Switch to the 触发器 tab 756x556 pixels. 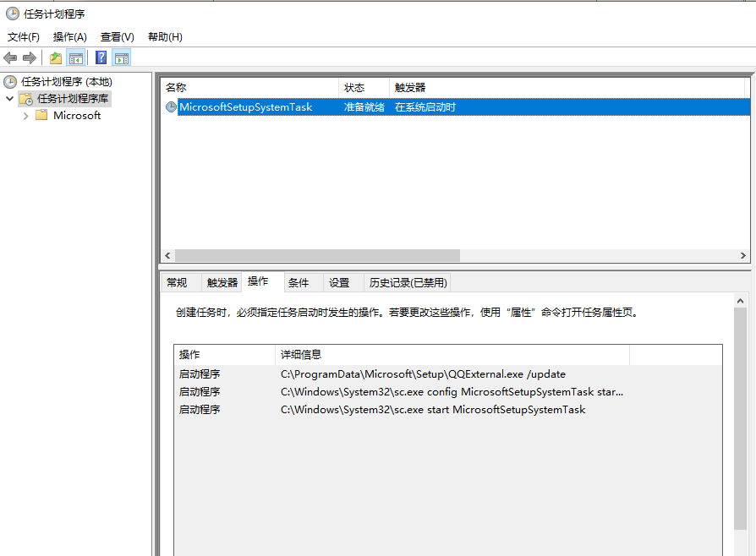tap(222, 283)
